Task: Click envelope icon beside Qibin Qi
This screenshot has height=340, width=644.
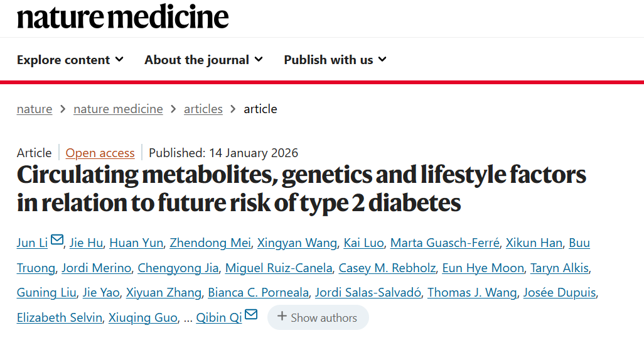Action: (251, 314)
